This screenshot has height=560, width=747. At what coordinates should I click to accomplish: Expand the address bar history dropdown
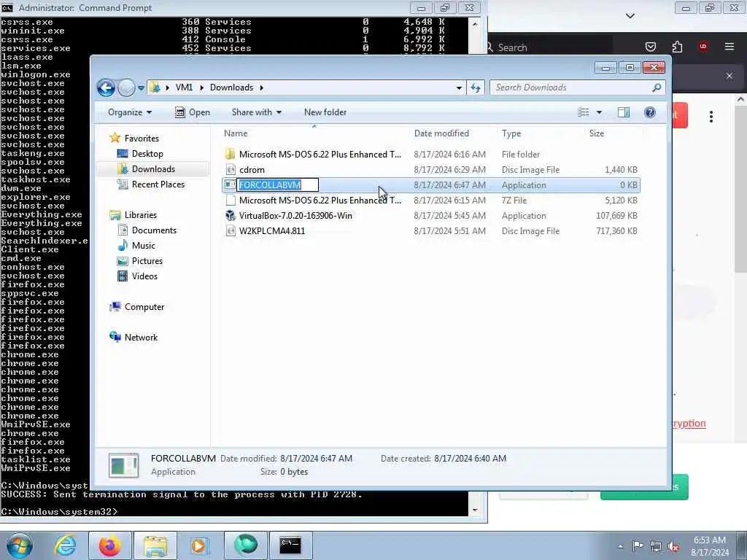pos(459,87)
